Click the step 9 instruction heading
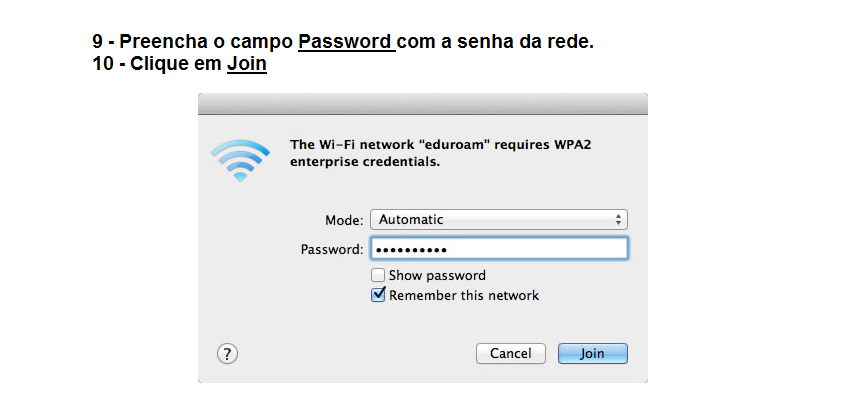The image size is (844, 418). pos(343,41)
